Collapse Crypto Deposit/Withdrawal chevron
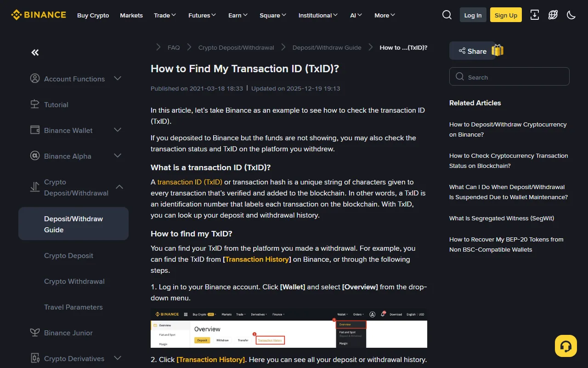This screenshot has height=368, width=588. pyautogui.click(x=119, y=187)
